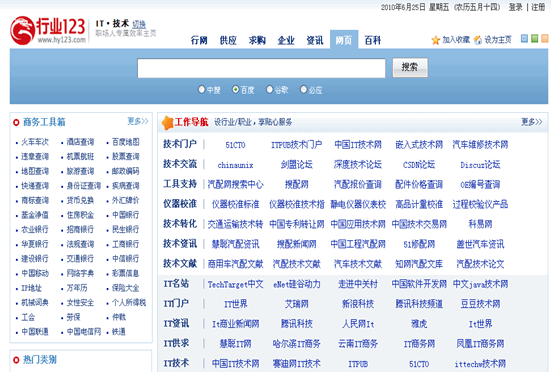Open the 身份证查询 tool link
The image size is (551, 372).
84,185
